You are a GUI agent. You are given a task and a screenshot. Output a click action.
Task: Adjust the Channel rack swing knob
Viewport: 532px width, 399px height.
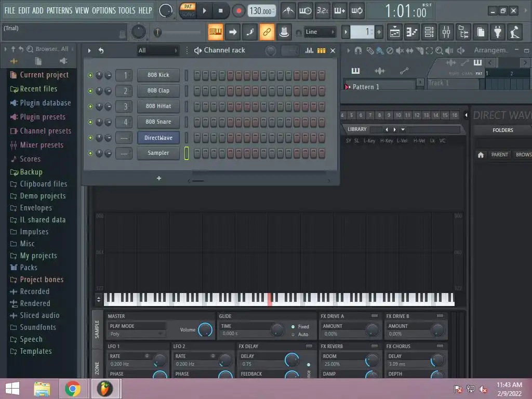270,51
